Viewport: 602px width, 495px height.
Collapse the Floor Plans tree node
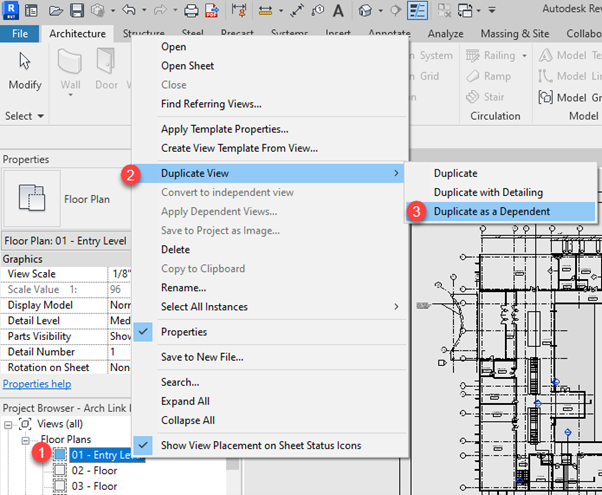[25, 440]
